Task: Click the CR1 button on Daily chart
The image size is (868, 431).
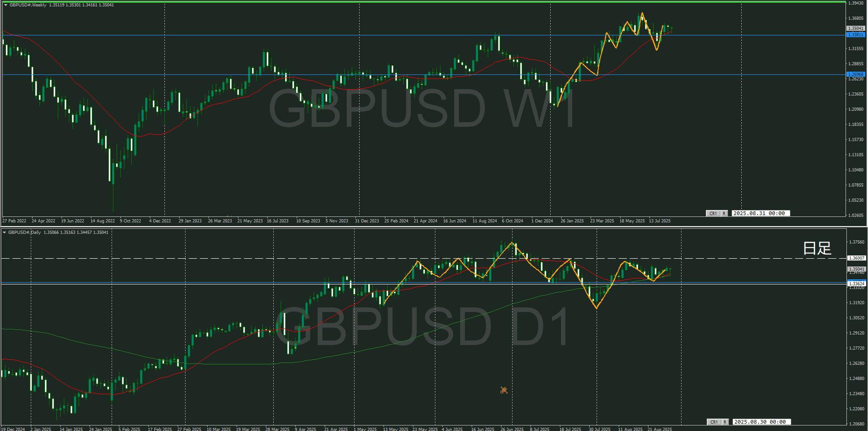Action: [714, 422]
